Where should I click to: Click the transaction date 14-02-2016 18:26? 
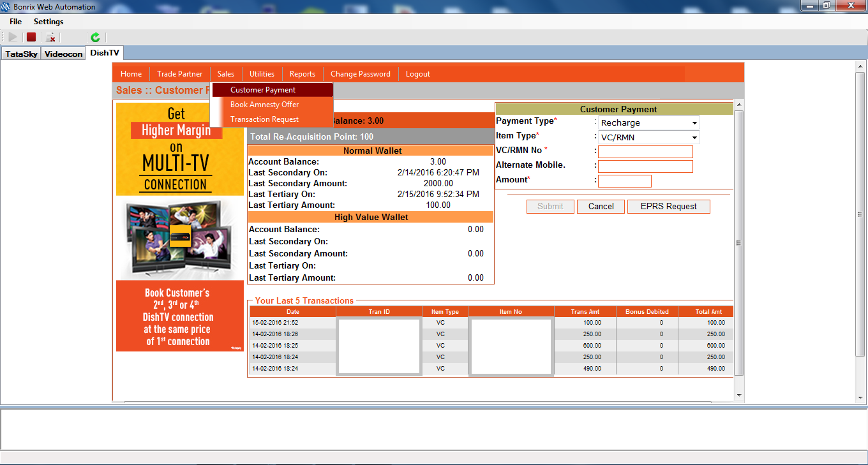tap(275, 334)
